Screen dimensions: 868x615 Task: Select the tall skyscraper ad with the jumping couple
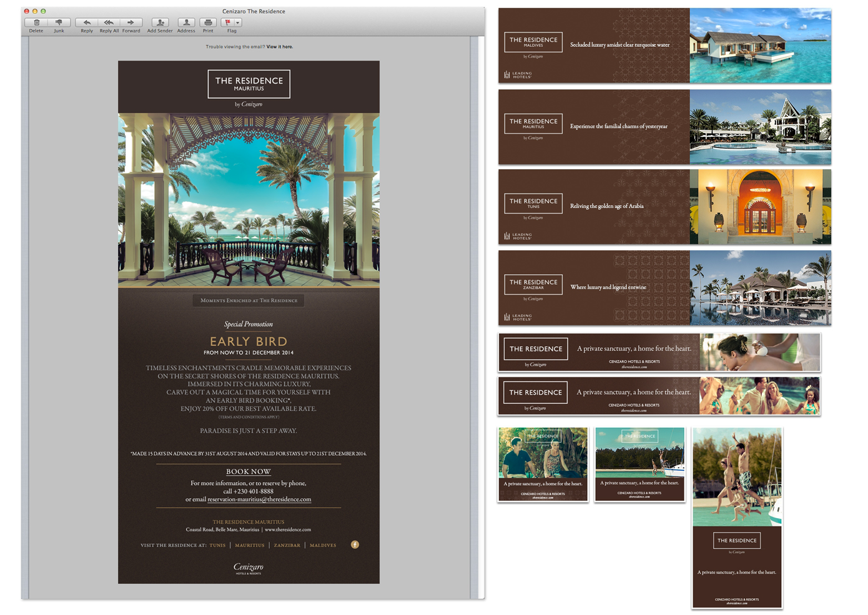coord(737,518)
